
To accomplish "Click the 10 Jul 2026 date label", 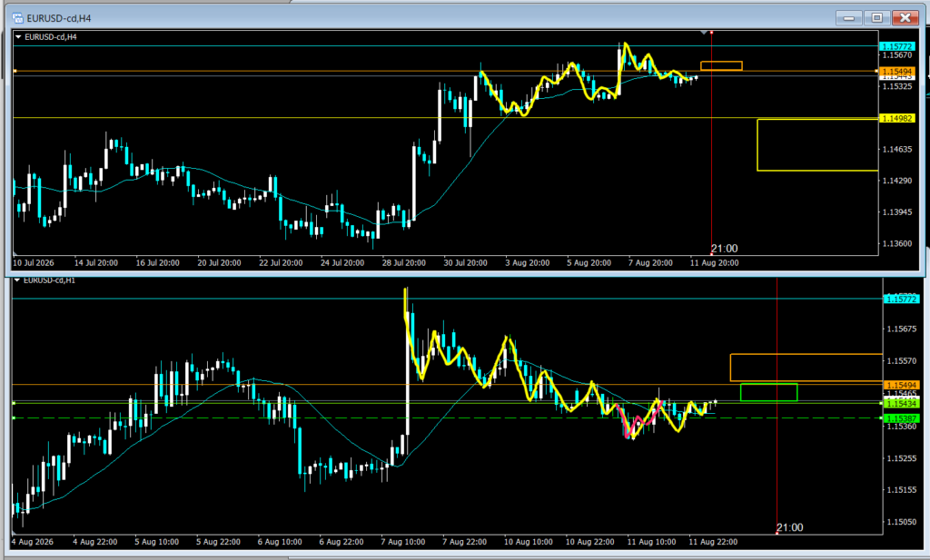I will tap(34, 262).
